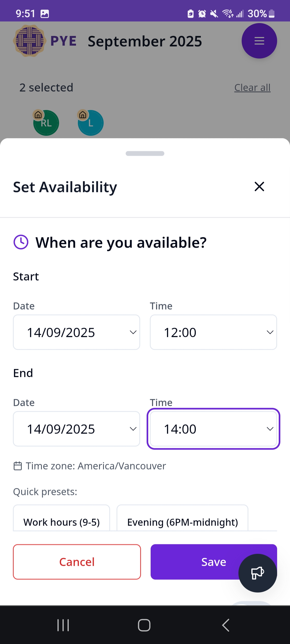Tap the megaphone floating action button
This screenshot has width=290, height=644.
pos(257,573)
